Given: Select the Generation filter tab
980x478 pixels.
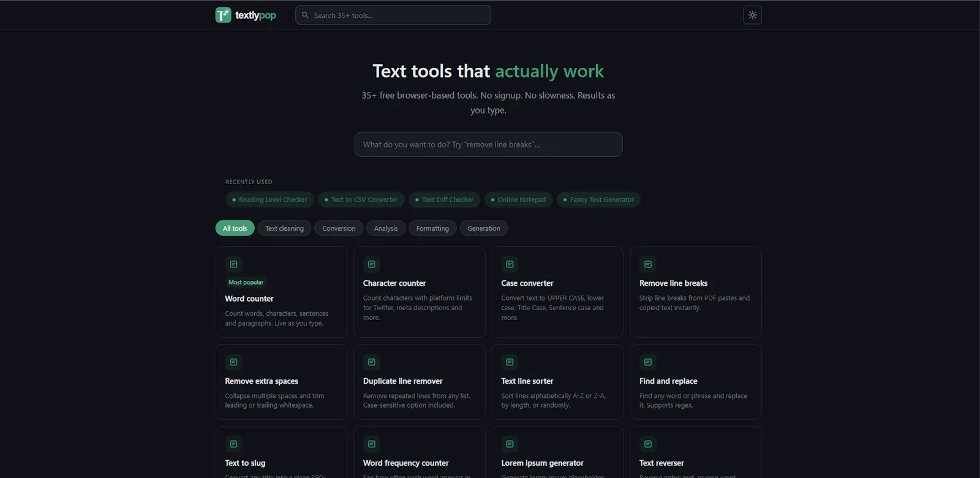Looking at the screenshot, I should (x=484, y=228).
